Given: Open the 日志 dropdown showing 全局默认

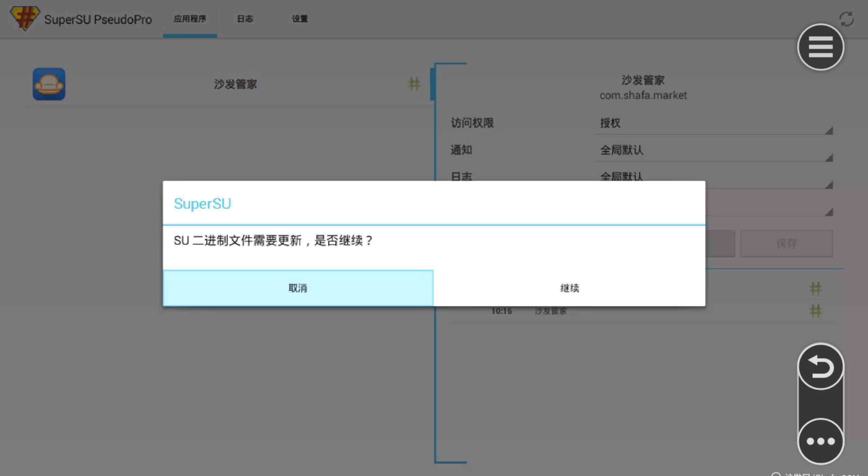Looking at the screenshot, I should pos(714,178).
